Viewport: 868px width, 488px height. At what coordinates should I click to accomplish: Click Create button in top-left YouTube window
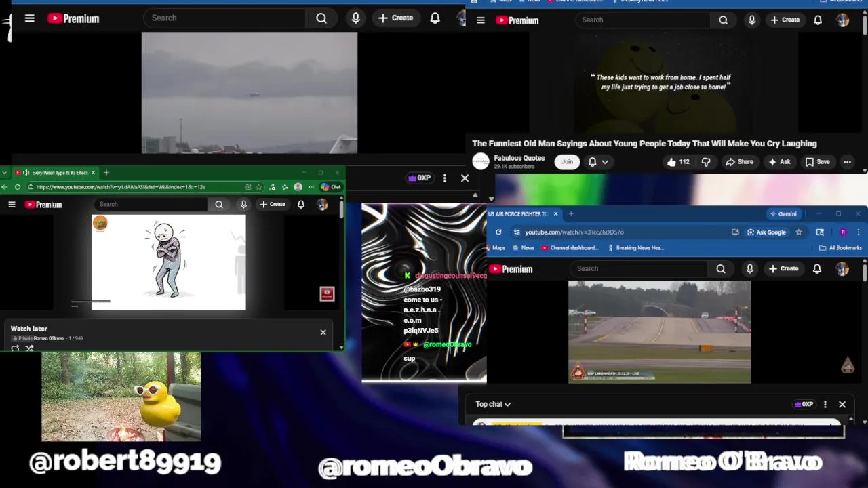point(395,18)
